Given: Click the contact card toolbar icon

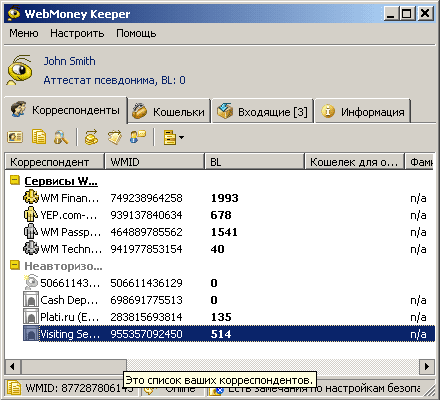Looking at the screenshot, I should [x=15, y=137].
